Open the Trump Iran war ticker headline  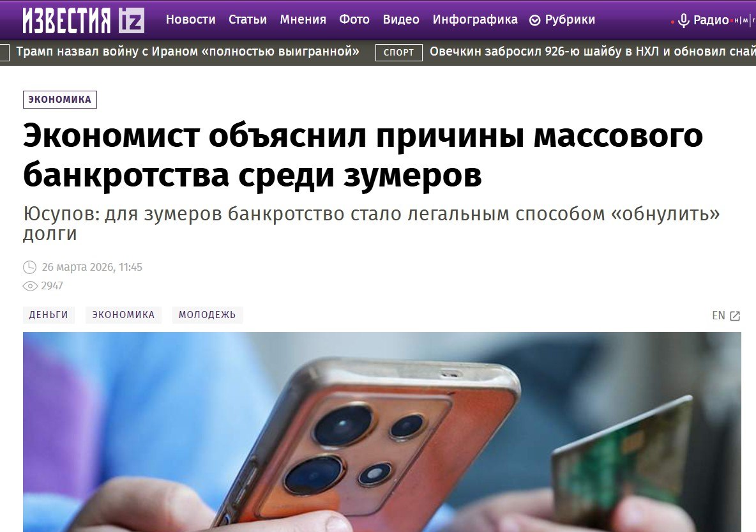tap(188, 52)
